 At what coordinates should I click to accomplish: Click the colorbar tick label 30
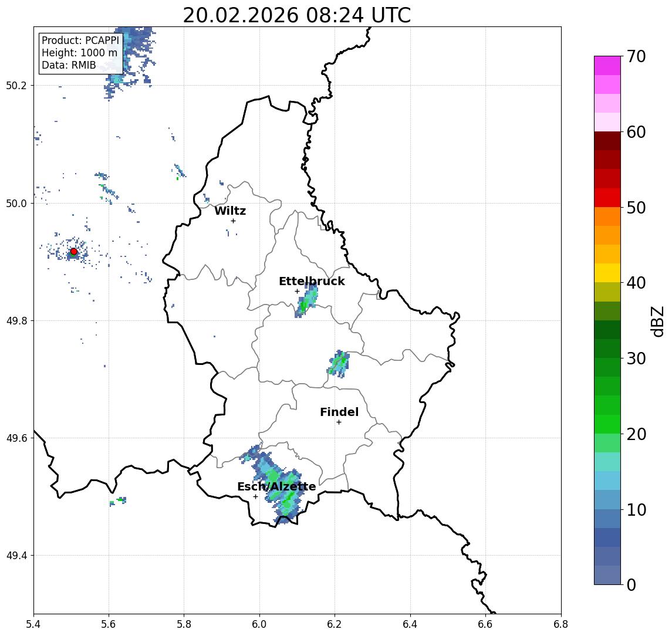pyautogui.click(x=636, y=358)
